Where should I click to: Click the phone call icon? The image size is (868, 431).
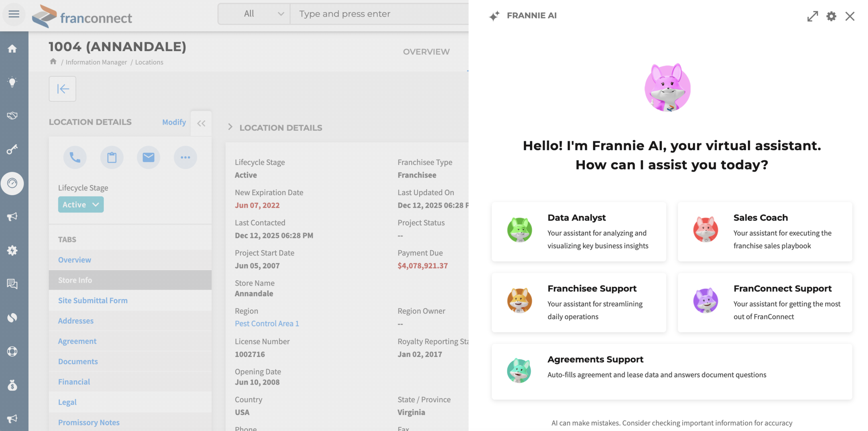tap(75, 157)
